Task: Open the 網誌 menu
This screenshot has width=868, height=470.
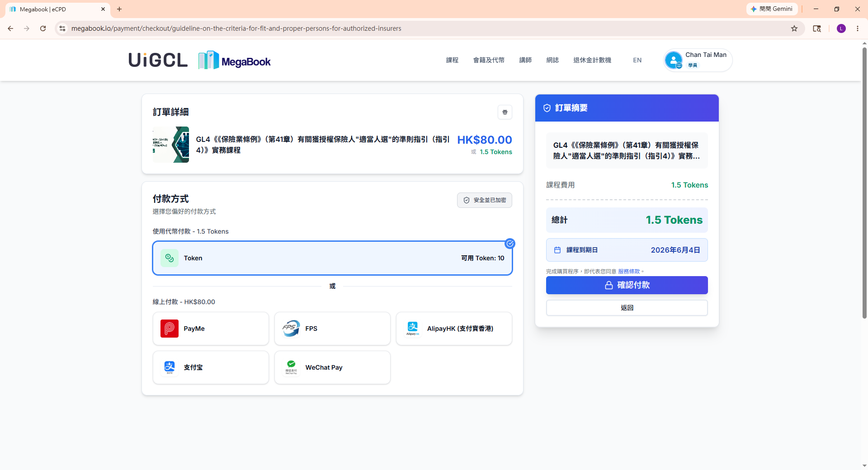Action: [x=552, y=60]
